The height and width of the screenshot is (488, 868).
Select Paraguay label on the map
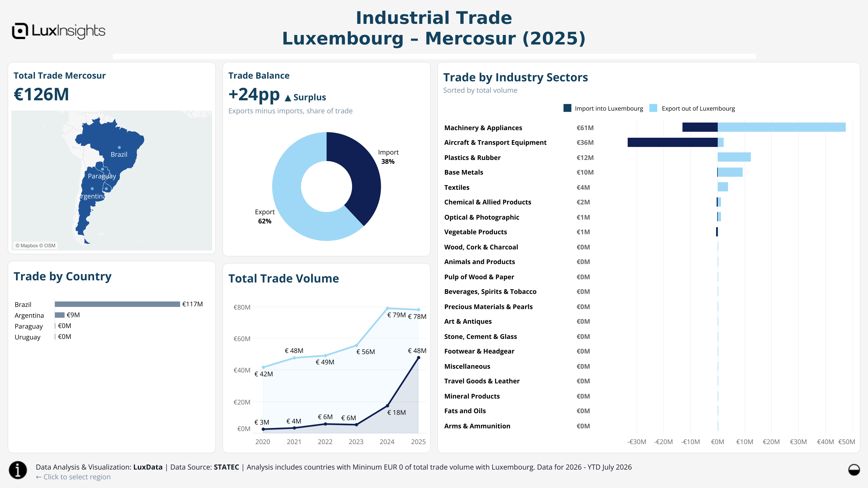pos(102,176)
